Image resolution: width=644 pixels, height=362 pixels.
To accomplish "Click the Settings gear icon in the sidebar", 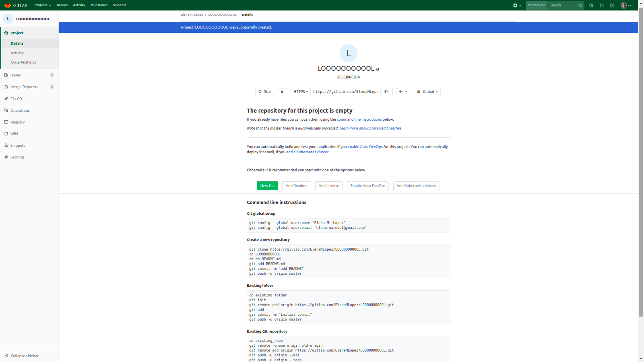I will 6,157.
